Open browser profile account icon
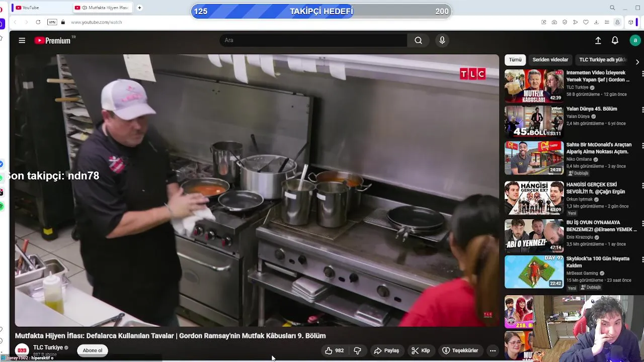 click(x=617, y=22)
